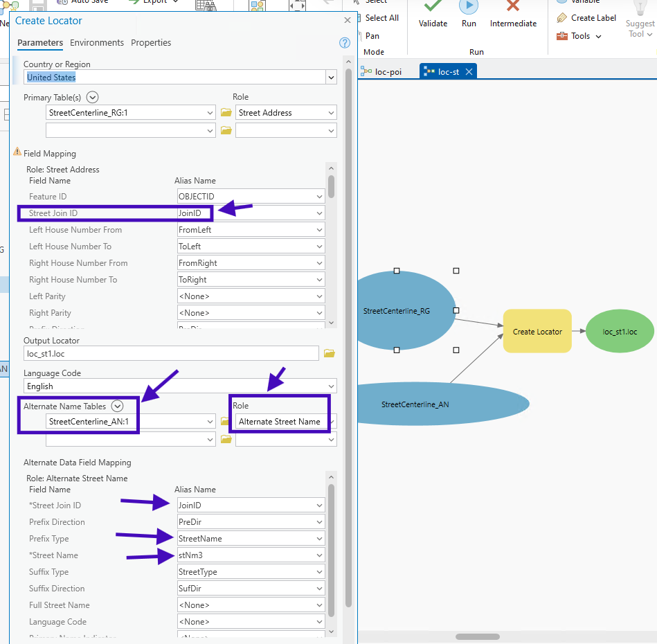Open the Create Locator help icon

click(x=345, y=43)
